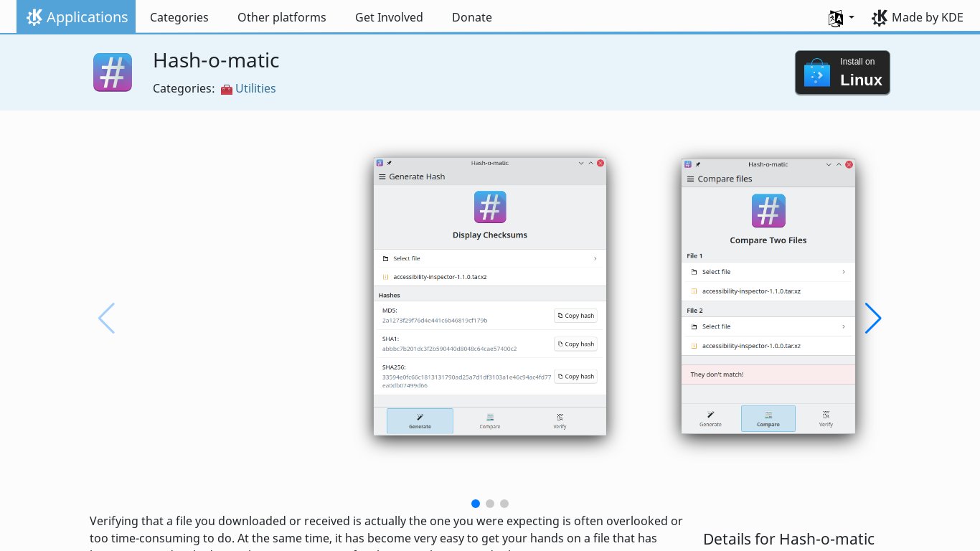Open the Categories menu
Screen dimensions: 980x551
[x=179, y=17]
